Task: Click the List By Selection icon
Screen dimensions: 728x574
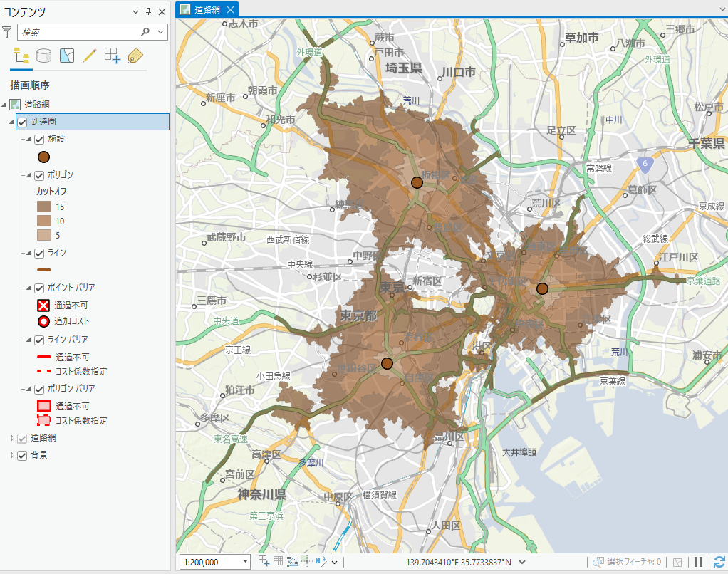Action: click(x=66, y=56)
